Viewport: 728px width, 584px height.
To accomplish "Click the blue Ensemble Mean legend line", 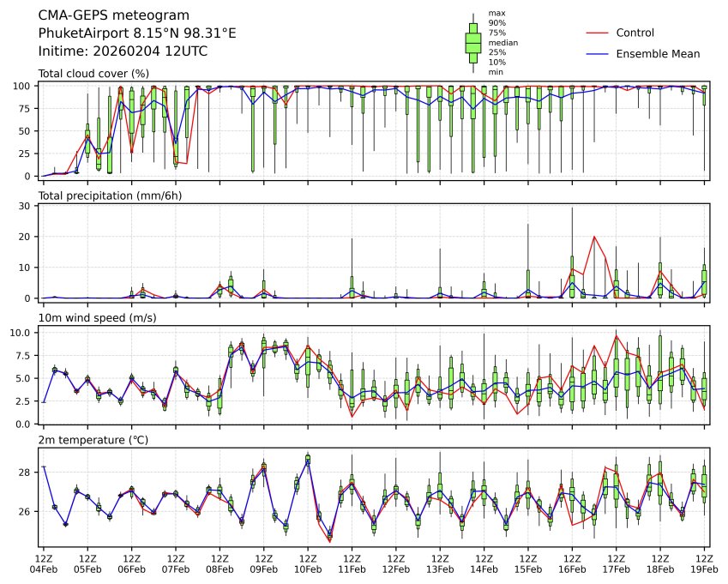I will click(x=597, y=54).
